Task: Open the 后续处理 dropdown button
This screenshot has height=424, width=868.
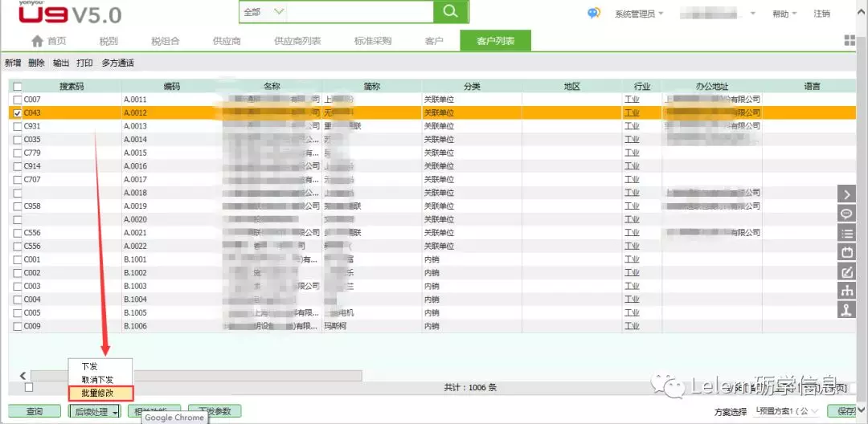Action: coord(96,412)
